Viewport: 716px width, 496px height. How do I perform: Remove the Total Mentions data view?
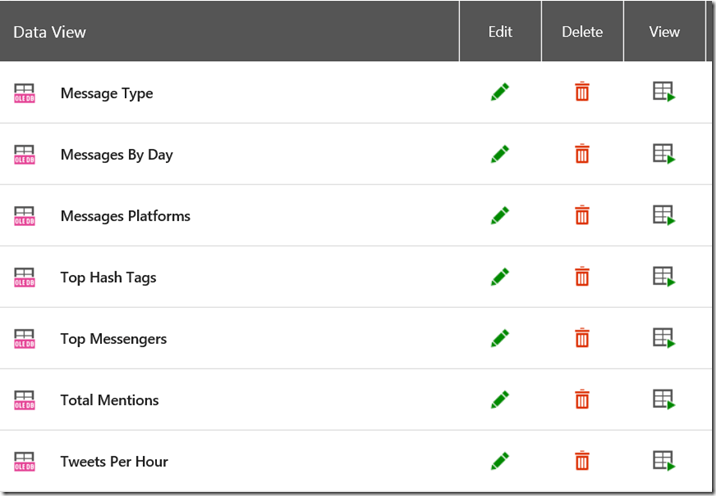(582, 400)
